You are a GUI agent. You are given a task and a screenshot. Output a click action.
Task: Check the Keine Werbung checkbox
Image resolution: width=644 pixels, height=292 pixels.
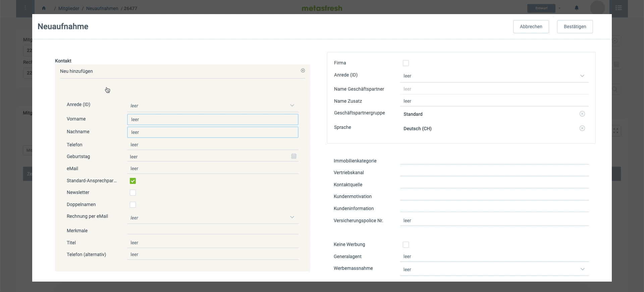[x=406, y=245]
